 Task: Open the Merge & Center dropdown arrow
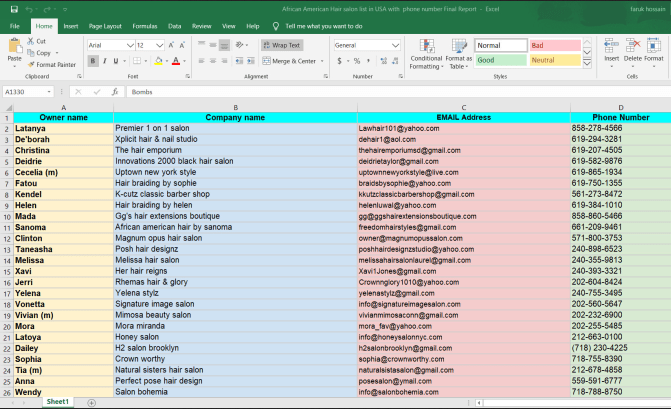pos(321,61)
